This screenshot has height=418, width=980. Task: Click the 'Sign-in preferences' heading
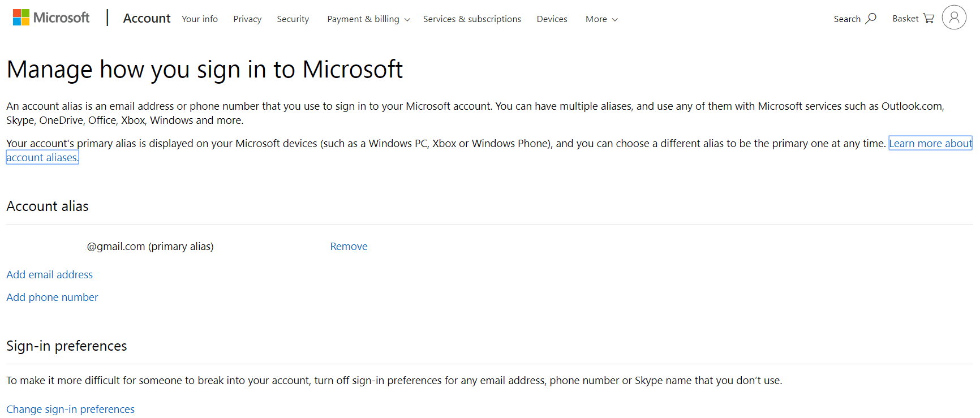coord(67,346)
